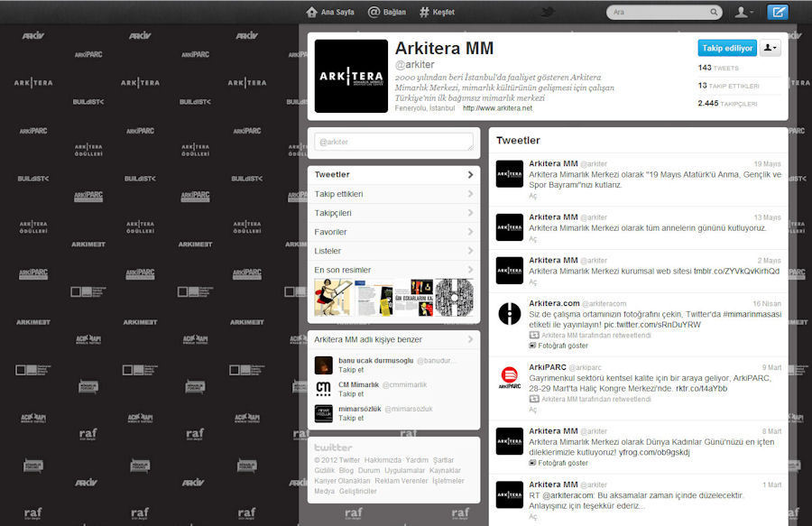Click @arkiter tweet compose box
Viewport: 812px width, 526px height.
tap(393, 142)
